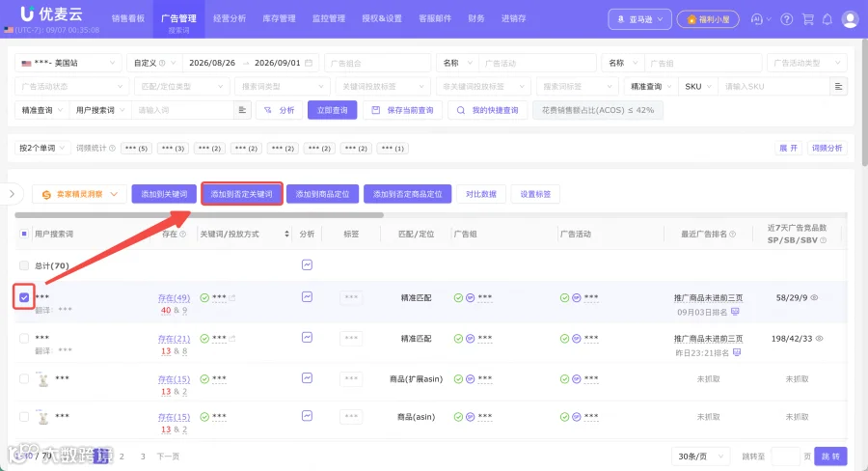This screenshot has height=471, width=868.
Task: Click the horizontal table scrollbar
Action: (200, 215)
